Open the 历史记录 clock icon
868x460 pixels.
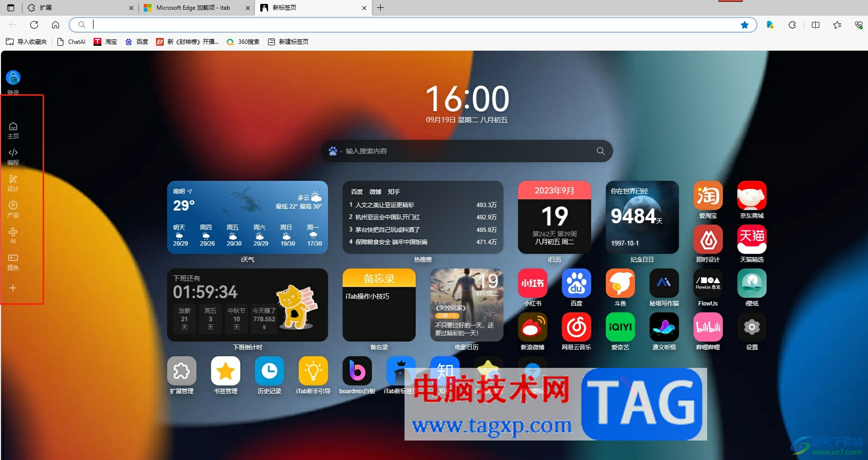[x=269, y=371]
